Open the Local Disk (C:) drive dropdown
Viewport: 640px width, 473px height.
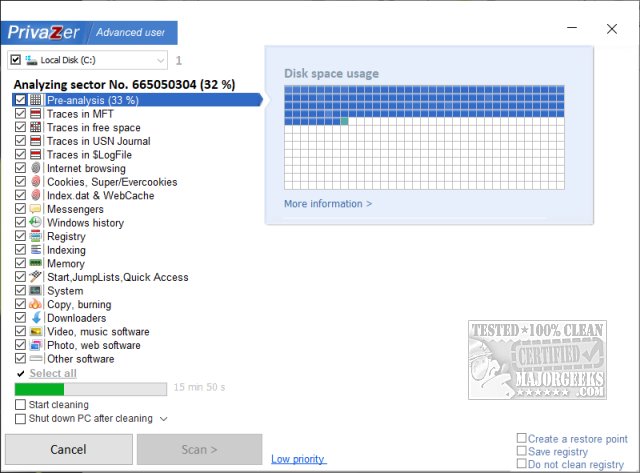click(160, 60)
